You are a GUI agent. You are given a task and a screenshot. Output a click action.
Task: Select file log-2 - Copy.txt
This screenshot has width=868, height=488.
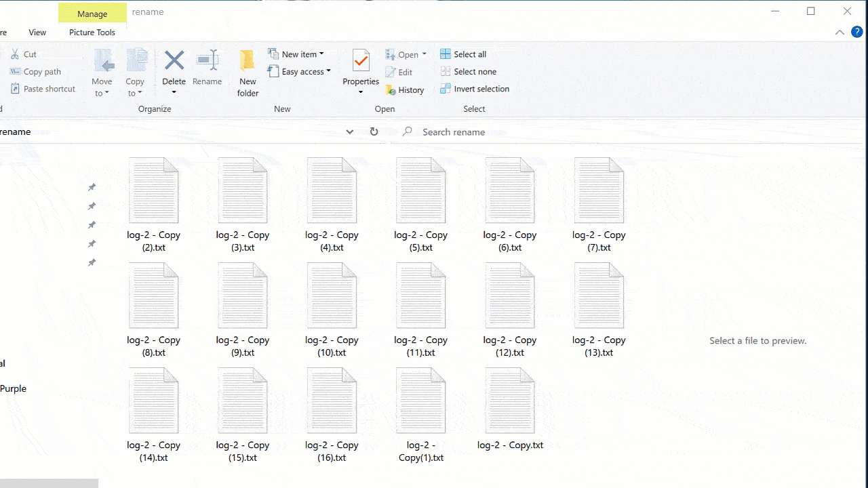(x=510, y=409)
